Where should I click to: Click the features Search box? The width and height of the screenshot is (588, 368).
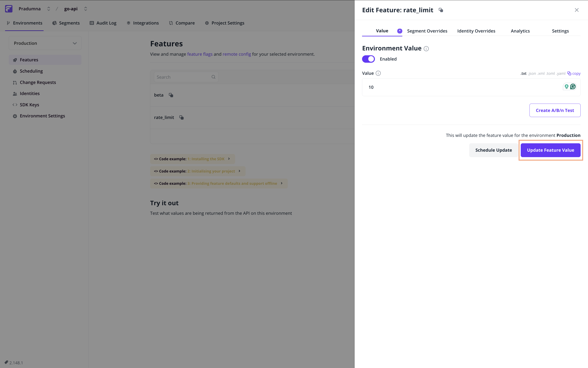186,77
